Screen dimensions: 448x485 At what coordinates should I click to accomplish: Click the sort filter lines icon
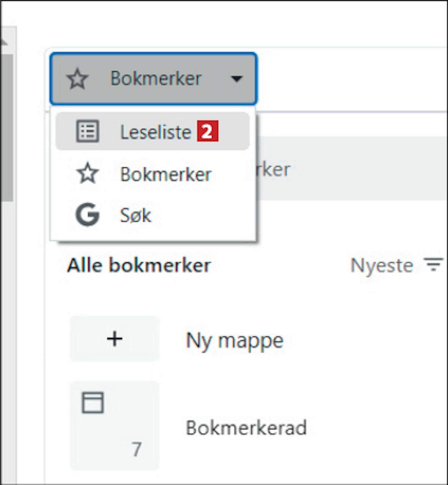point(433,265)
